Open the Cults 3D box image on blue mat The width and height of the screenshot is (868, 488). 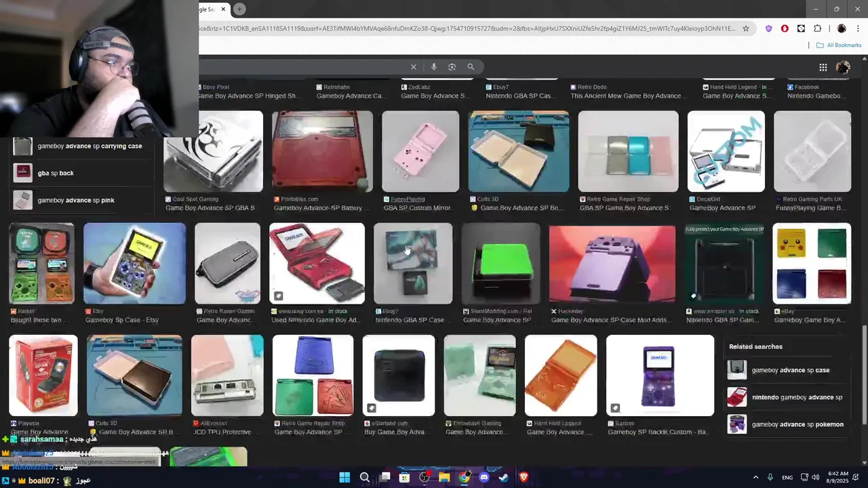[519, 152]
